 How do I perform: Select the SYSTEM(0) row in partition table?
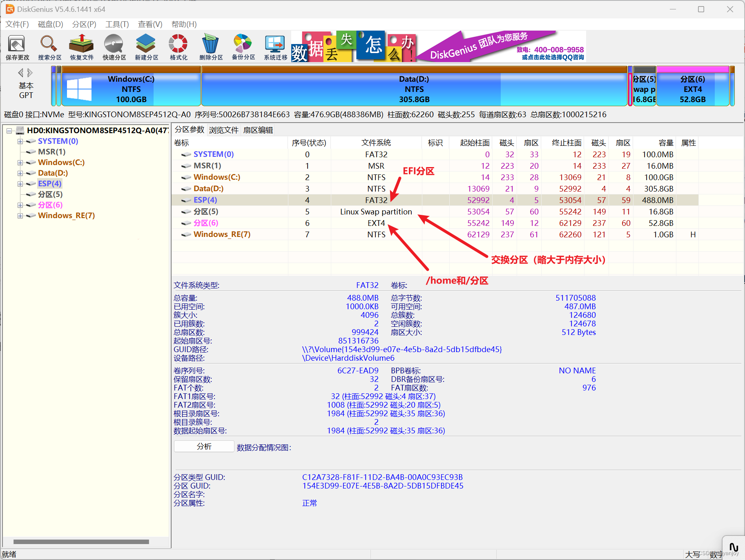click(435, 154)
